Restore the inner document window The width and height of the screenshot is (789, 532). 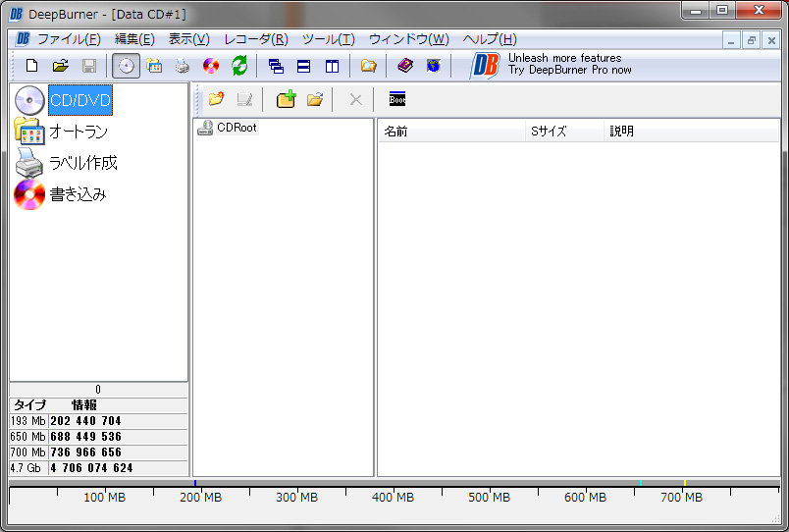[x=752, y=40]
